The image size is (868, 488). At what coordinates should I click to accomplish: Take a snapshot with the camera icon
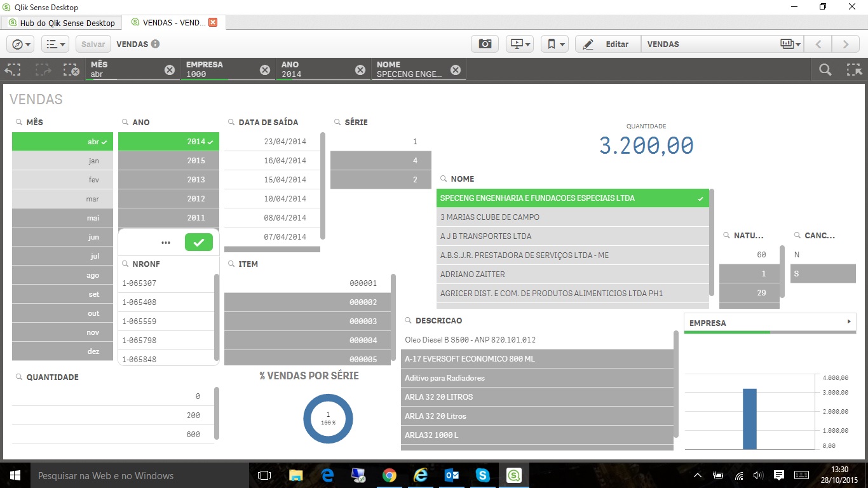pos(485,44)
